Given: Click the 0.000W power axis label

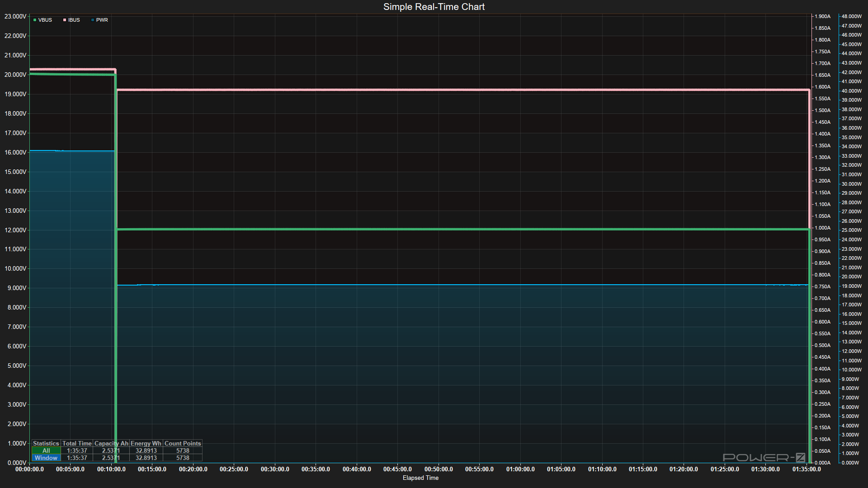Looking at the screenshot, I should click(x=850, y=463).
